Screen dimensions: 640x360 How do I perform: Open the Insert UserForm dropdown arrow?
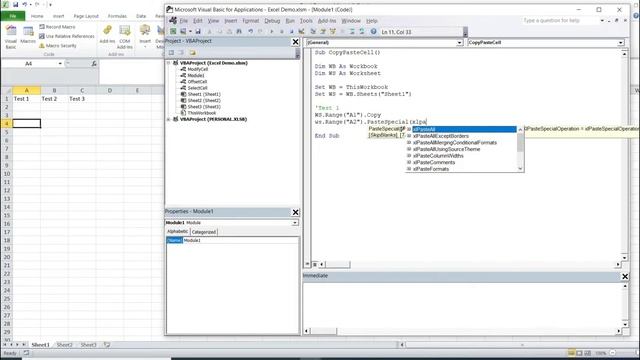(x=190, y=31)
